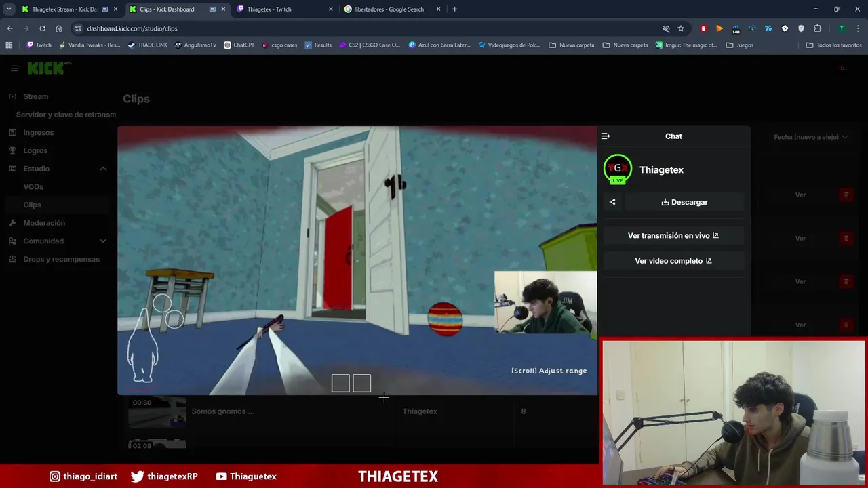The height and width of the screenshot is (488, 868).
Task: Click the browser Forward arrow
Action: coord(26,28)
